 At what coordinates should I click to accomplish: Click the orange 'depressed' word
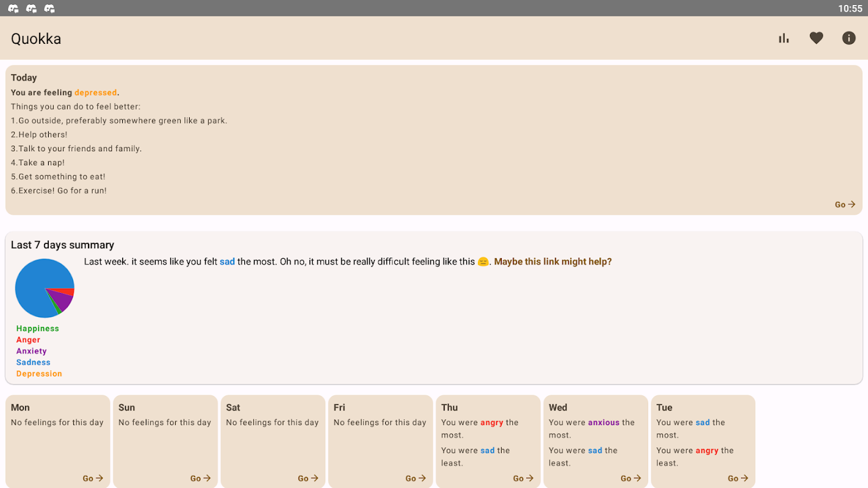coord(95,93)
